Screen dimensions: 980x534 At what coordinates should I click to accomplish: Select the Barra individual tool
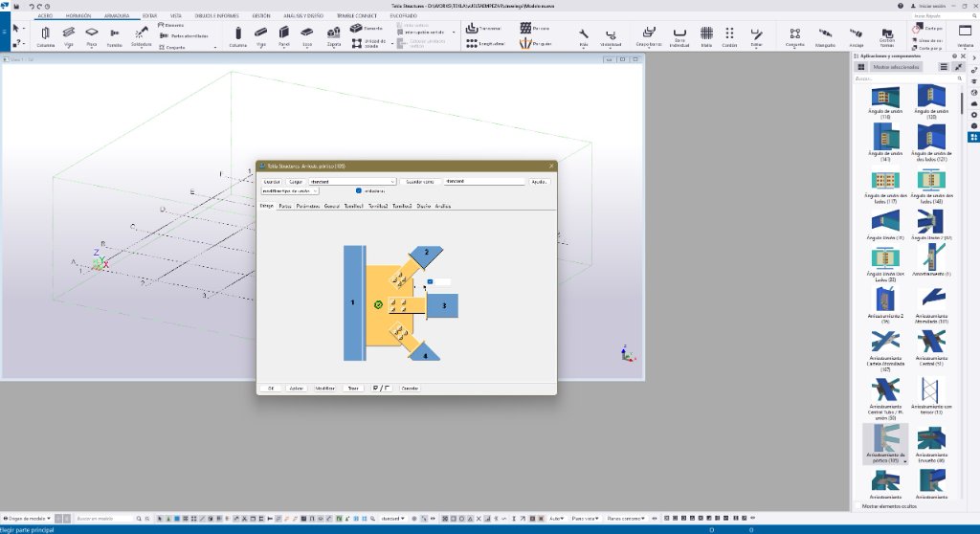(x=679, y=36)
